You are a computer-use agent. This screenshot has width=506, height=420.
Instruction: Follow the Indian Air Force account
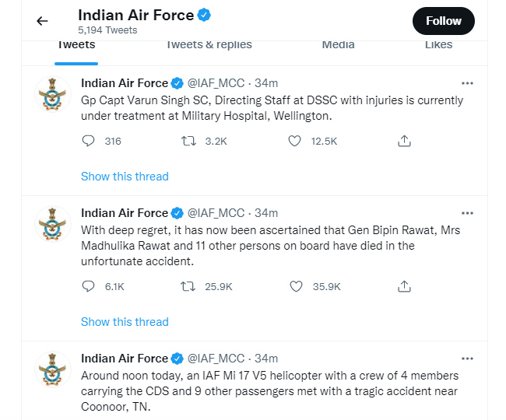click(443, 21)
